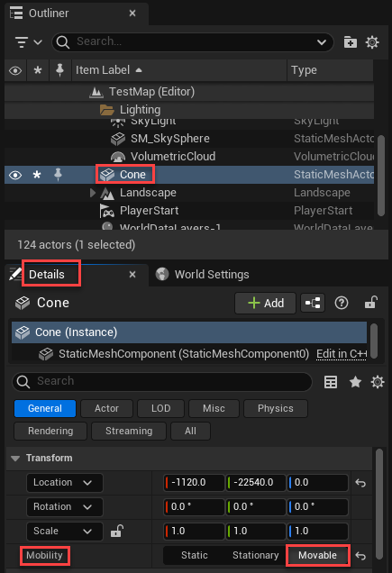Open the property matrix table icon
Image resolution: width=392 pixels, height=573 pixels.
331,382
